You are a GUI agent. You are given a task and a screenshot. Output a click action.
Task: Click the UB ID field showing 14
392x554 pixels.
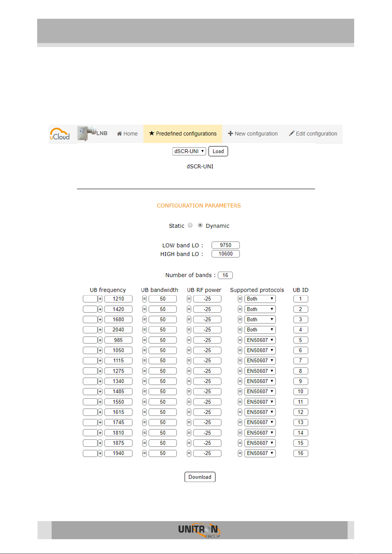[301, 433]
